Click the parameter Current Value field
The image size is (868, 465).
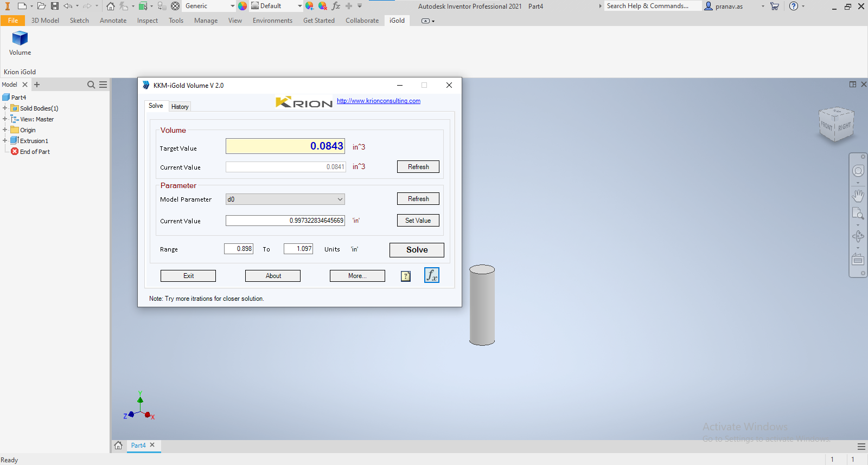click(x=285, y=221)
